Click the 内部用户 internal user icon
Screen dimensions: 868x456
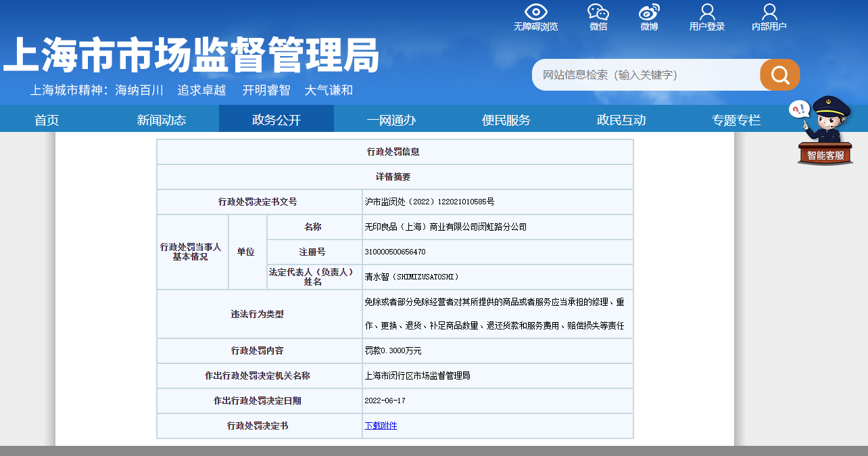coord(769,12)
